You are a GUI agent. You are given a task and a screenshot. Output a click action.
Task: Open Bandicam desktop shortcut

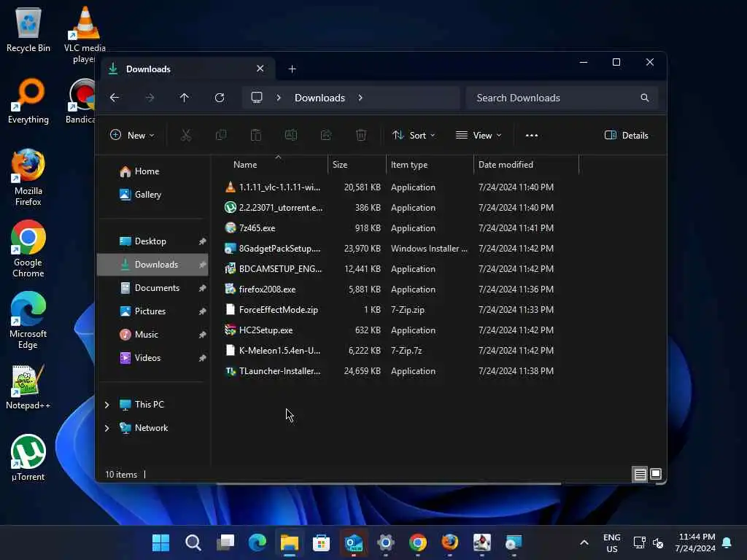coord(80,101)
